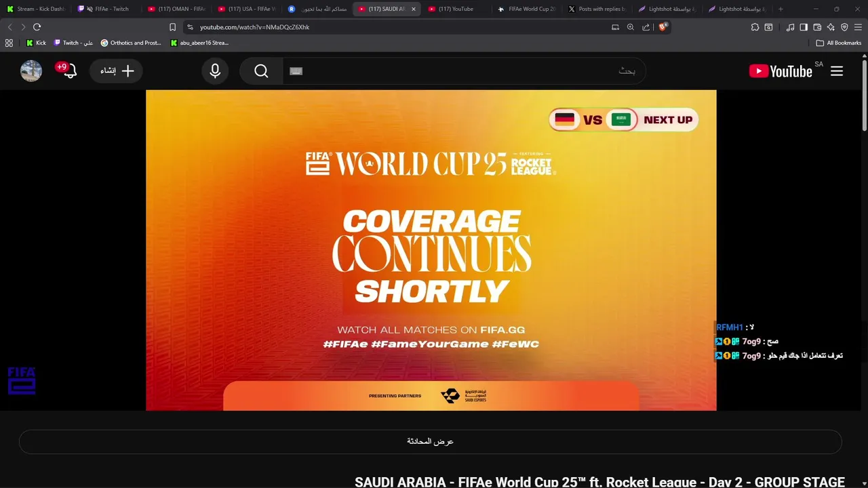The height and width of the screenshot is (488, 868).
Task: Open the YouTube guide hamburger menu
Action: click(837, 70)
